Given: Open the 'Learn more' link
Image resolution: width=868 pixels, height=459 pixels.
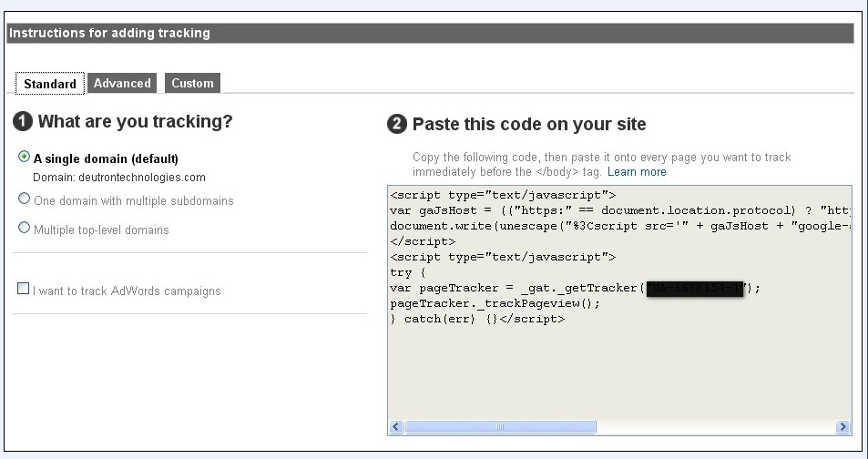Looking at the screenshot, I should point(637,172).
